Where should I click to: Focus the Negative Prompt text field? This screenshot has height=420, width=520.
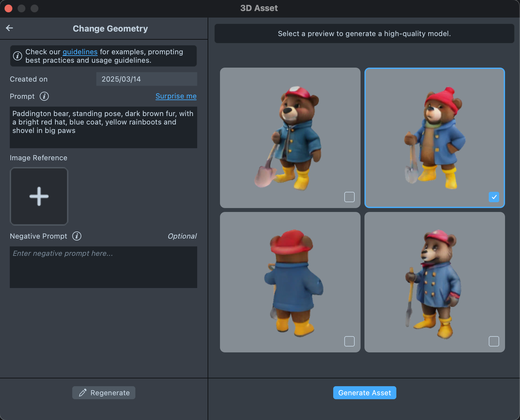tap(103, 267)
